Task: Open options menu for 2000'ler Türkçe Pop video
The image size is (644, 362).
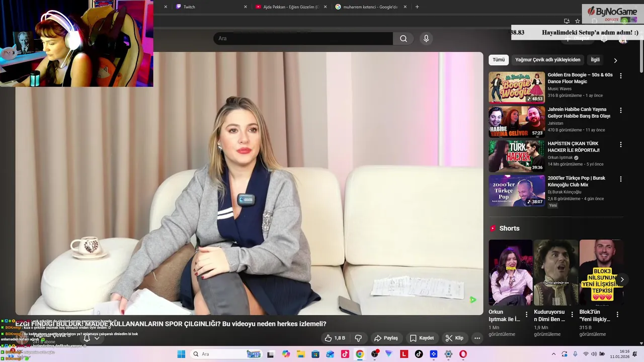Action: click(620, 179)
